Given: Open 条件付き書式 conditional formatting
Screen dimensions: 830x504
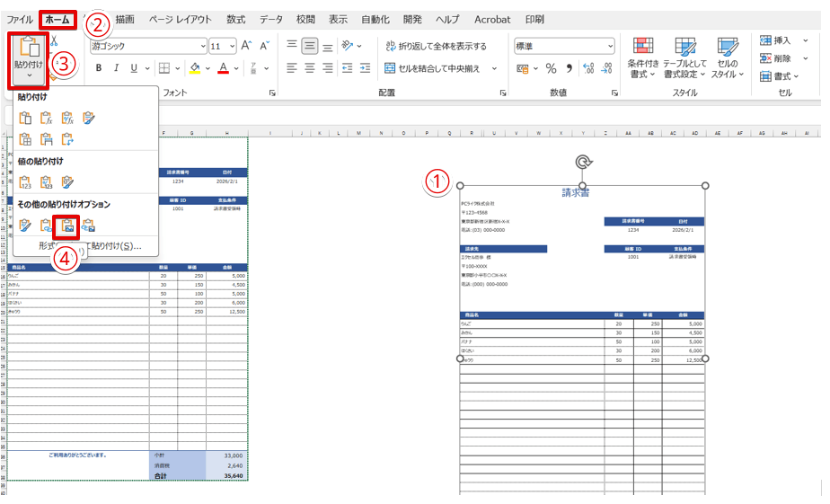Looking at the screenshot, I should point(642,57).
